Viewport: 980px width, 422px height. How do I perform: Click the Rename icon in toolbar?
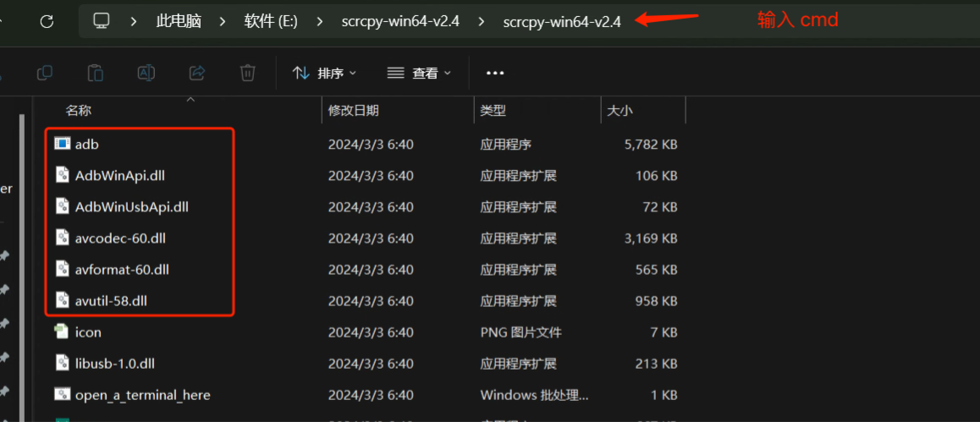pos(146,73)
